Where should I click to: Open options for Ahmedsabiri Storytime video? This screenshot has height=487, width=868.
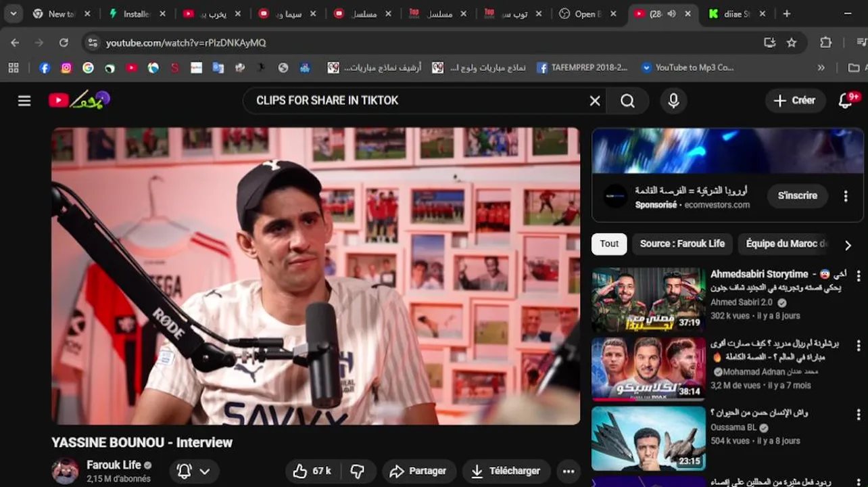(x=859, y=276)
